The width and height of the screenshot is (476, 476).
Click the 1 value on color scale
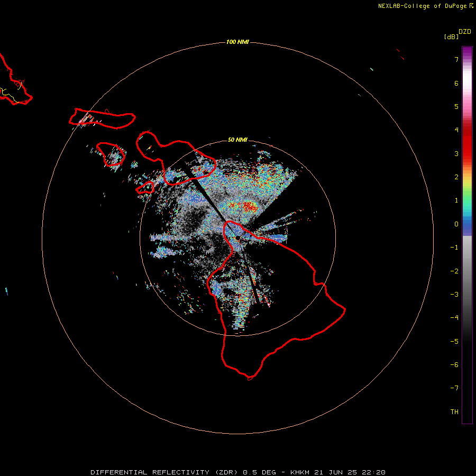point(456,200)
